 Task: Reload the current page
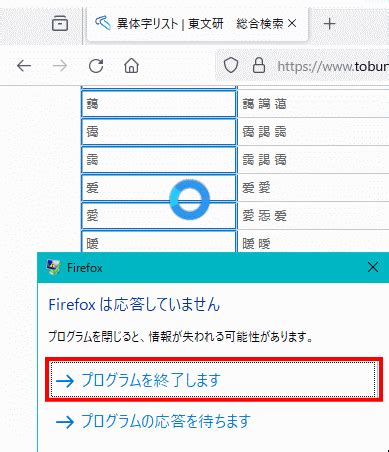pos(96,66)
